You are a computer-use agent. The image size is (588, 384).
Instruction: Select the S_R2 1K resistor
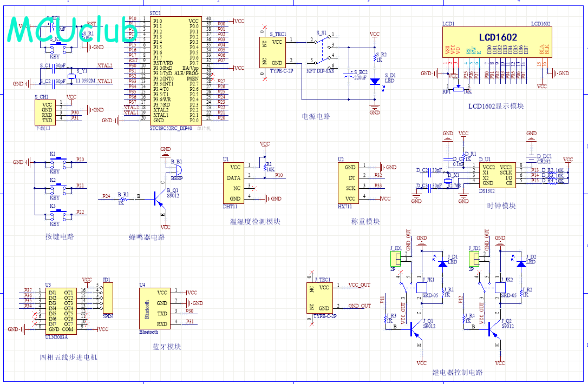[375, 58]
